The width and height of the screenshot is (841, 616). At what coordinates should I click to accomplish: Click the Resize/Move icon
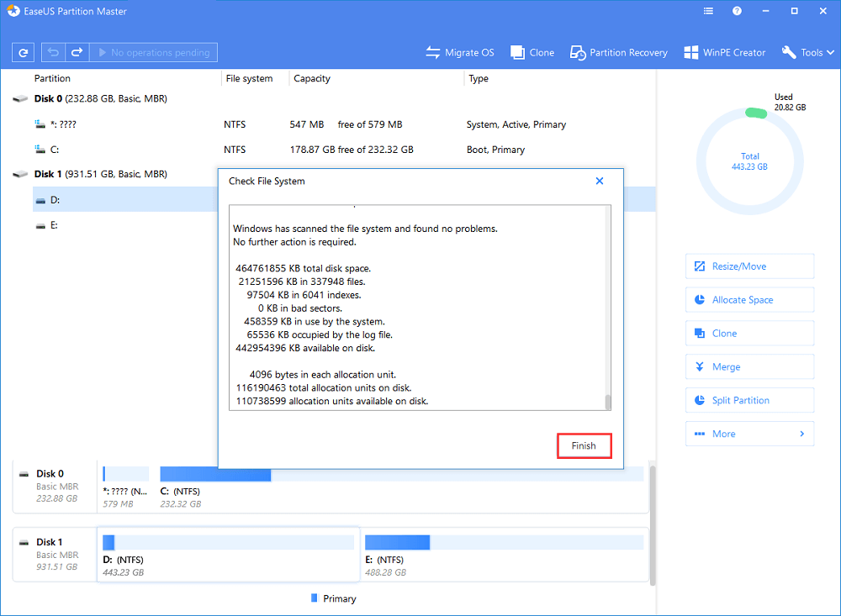click(700, 266)
